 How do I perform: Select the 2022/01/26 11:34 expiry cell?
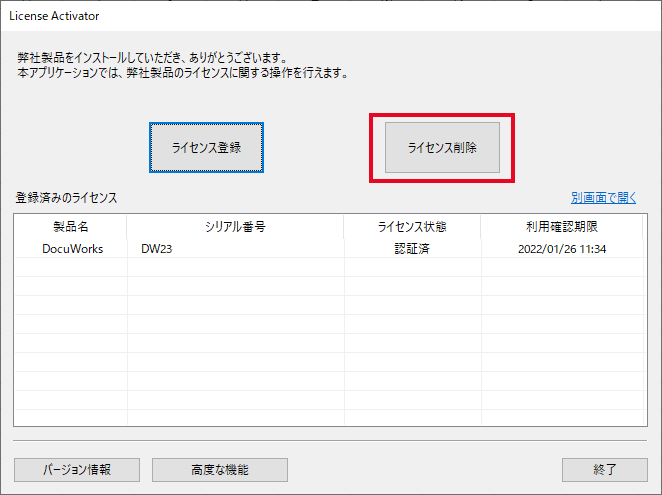point(562,249)
